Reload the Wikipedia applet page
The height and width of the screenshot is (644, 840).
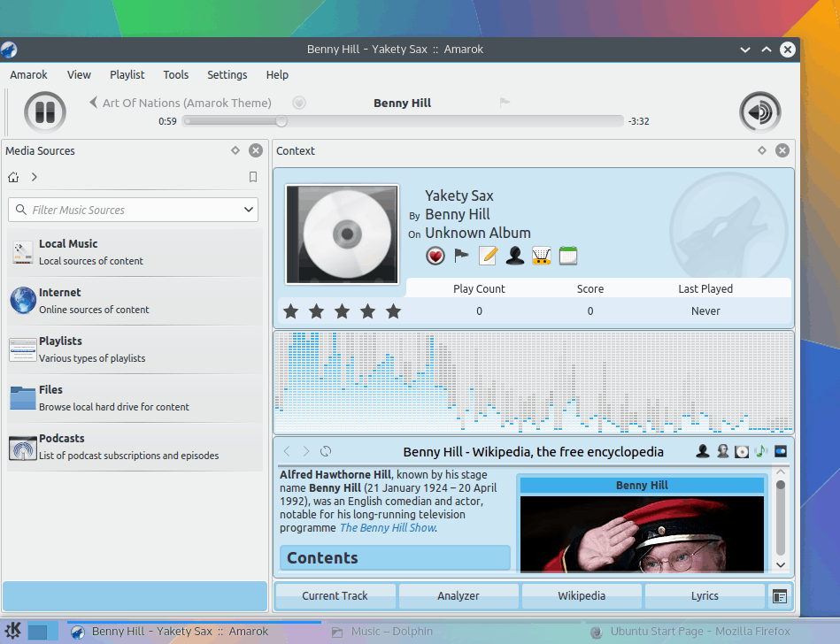coord(326,451)
